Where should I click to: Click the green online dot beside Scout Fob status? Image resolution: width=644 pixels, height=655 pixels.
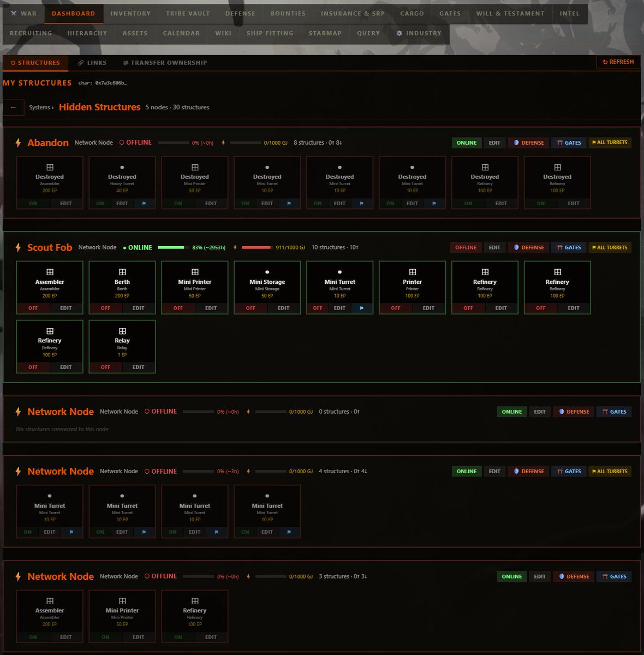124,248
